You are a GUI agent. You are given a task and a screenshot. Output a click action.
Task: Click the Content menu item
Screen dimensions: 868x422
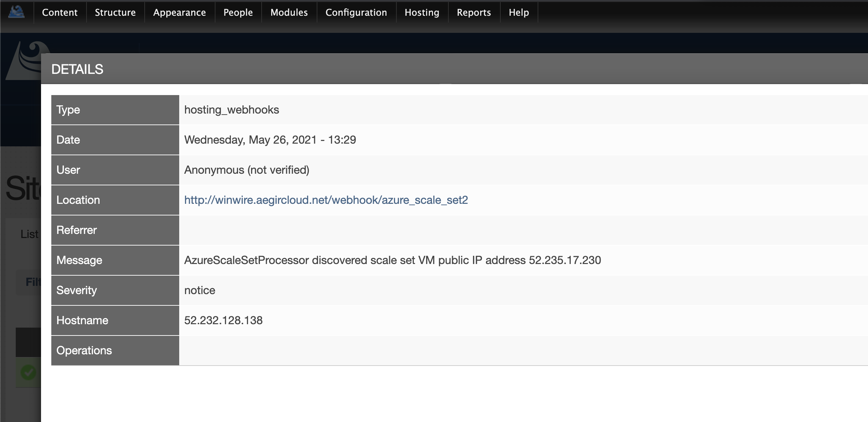59,12
